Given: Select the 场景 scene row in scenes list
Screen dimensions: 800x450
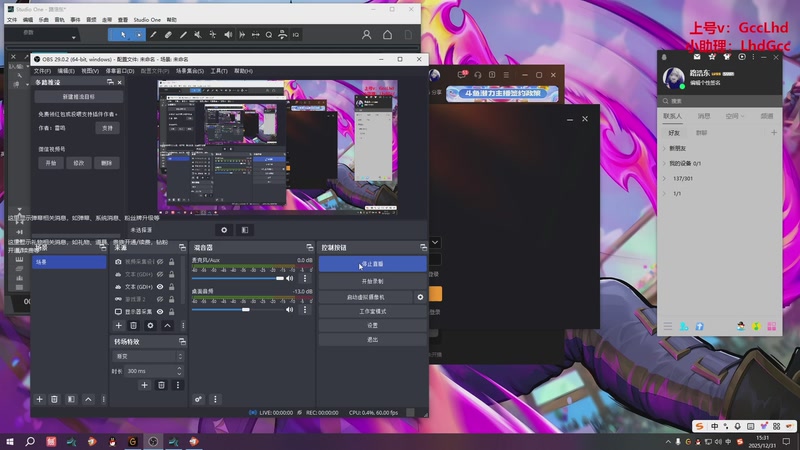Looking at the screenshot, I should pyautogui.click(x=69, y=262).
